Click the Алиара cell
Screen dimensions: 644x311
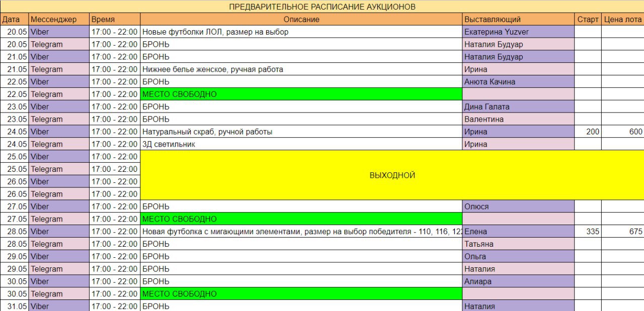pos(519,281)
